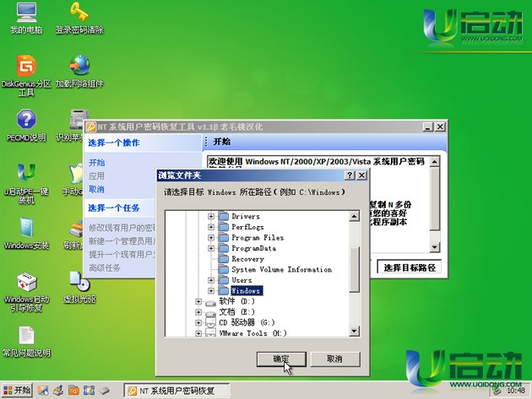The image size is (532, 399).
Task: Launch DiskGenius分区工具 desktop icon
Action: point(26,76)
